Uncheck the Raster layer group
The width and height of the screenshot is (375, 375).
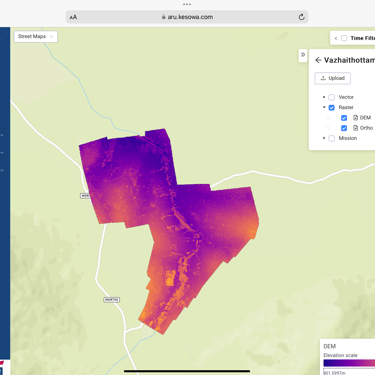tap(331, 108)
